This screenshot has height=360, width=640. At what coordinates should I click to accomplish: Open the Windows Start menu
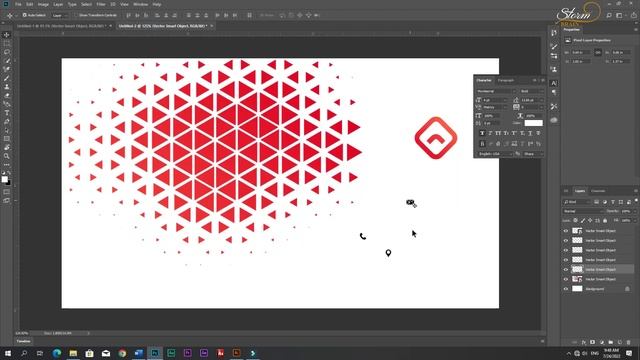point(8,353)
